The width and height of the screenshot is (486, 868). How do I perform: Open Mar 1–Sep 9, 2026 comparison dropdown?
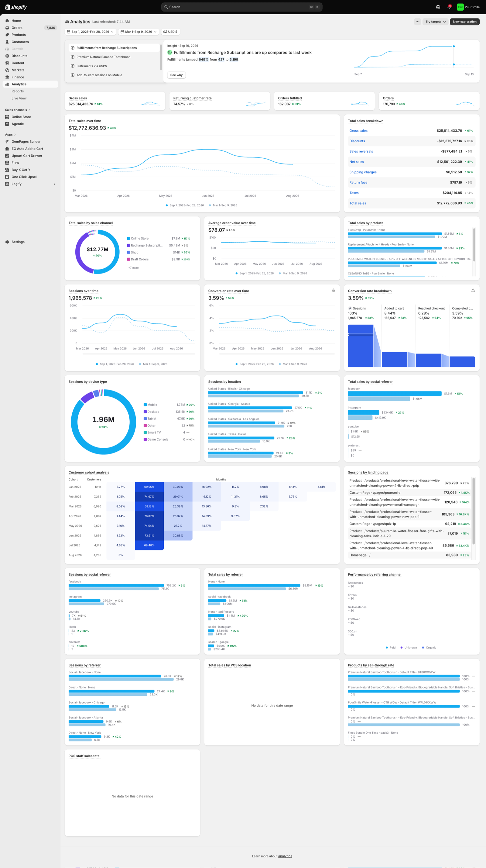point(139,32)
